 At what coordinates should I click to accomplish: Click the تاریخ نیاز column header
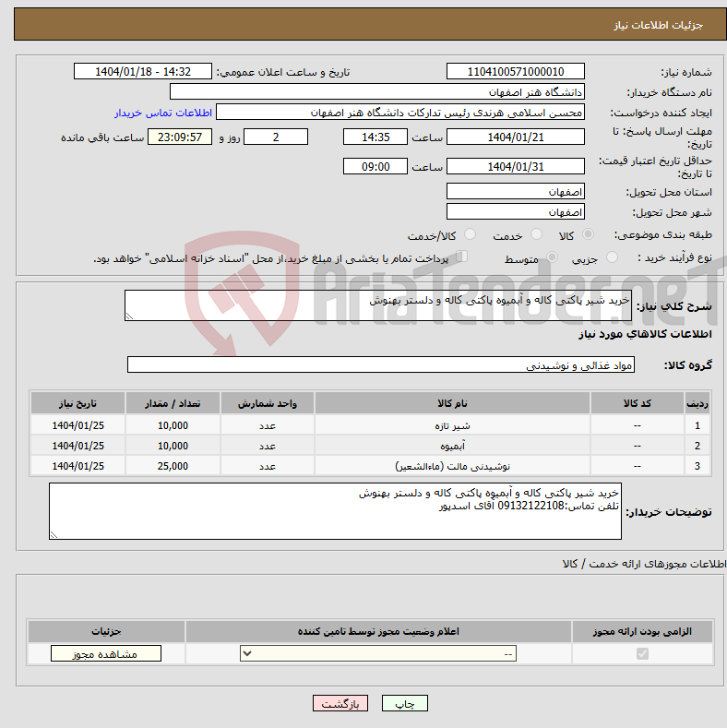(x=78, y=403)
